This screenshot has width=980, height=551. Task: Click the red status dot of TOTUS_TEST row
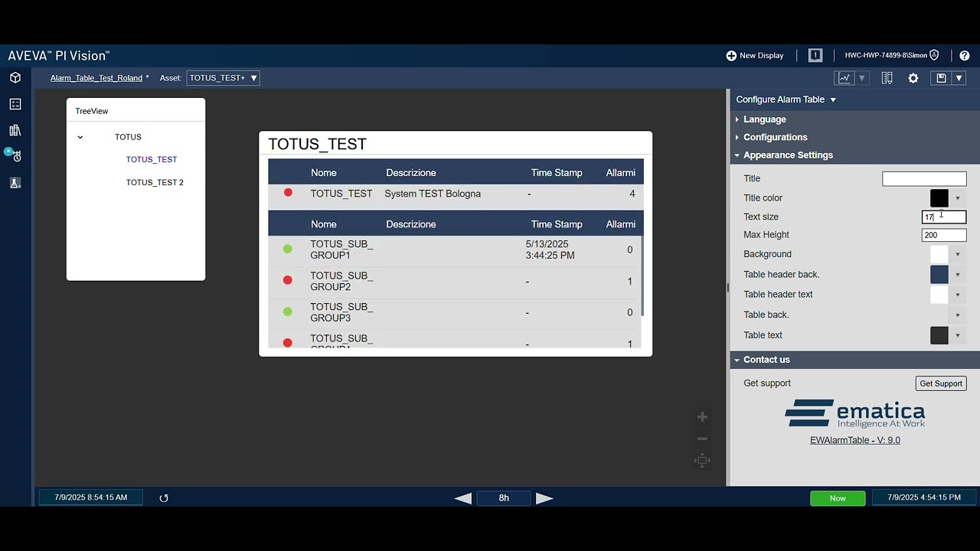(x=288, y=193)
